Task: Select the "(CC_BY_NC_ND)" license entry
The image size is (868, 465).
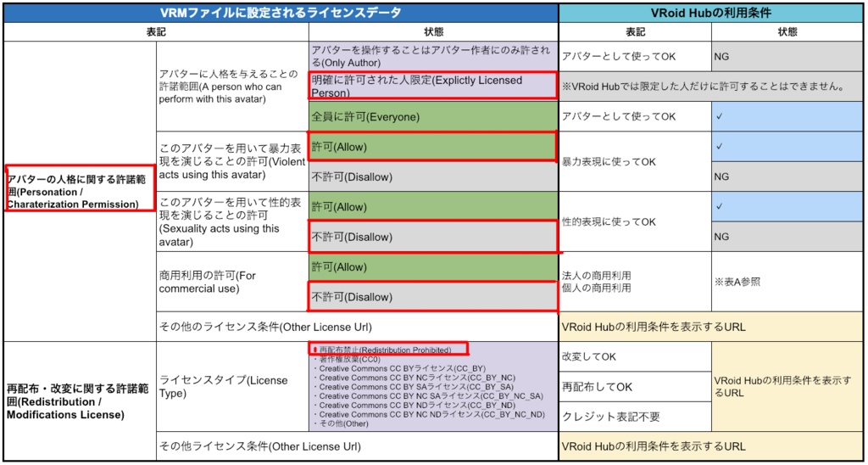Action: 428,415
